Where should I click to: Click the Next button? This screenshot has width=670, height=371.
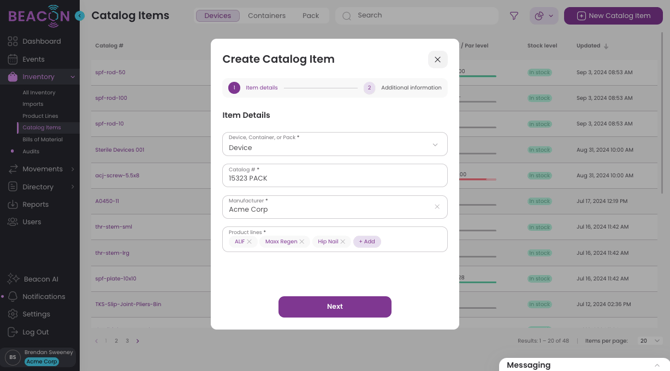(x=335, y=307)
